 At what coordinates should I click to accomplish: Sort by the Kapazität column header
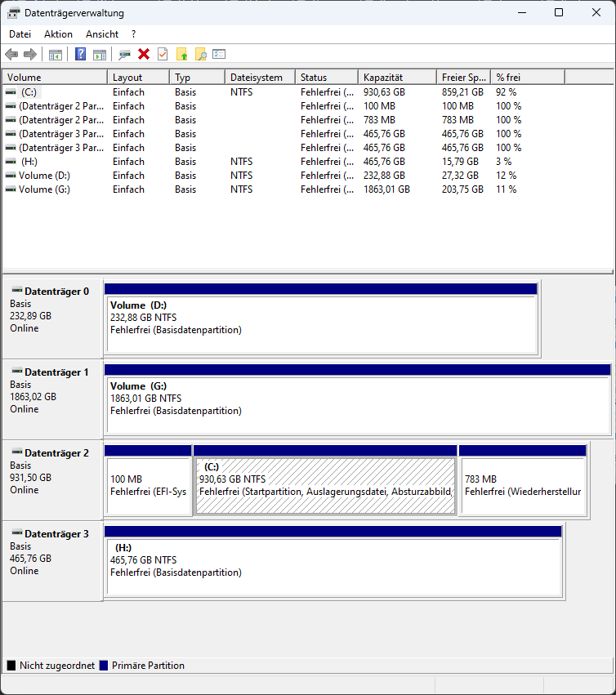[x=398, y=77]
